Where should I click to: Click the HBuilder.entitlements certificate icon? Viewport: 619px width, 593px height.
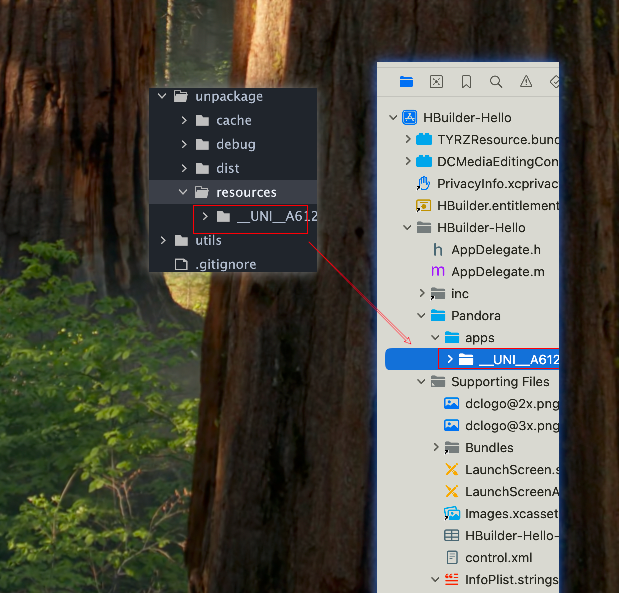(x=423, y=206)
